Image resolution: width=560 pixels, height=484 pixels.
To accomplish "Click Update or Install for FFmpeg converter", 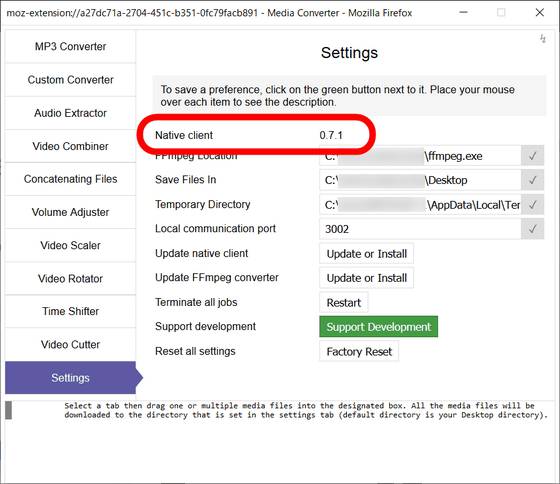I will click(366, 278).
